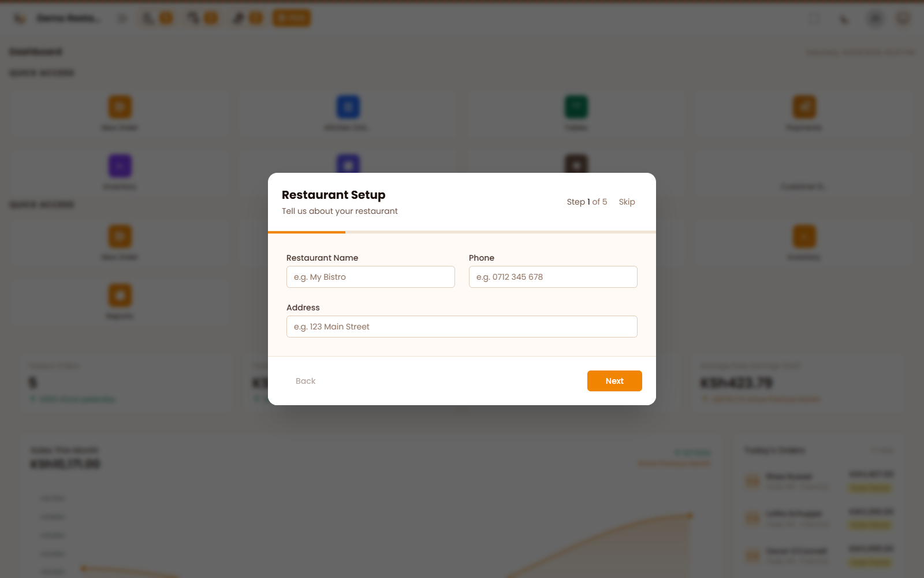924x578 pixels.
Task: Go to previous step with Back button
Action: [305, 381]
